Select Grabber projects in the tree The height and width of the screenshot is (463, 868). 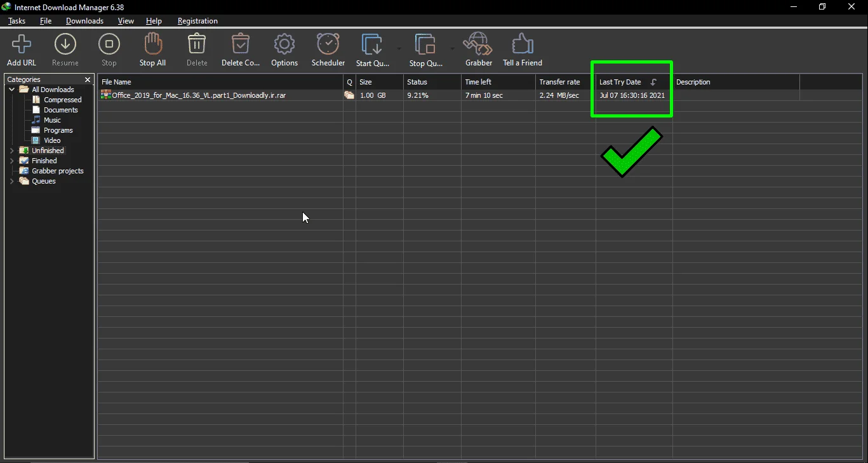pyautogui.click(x=58, y=171)
